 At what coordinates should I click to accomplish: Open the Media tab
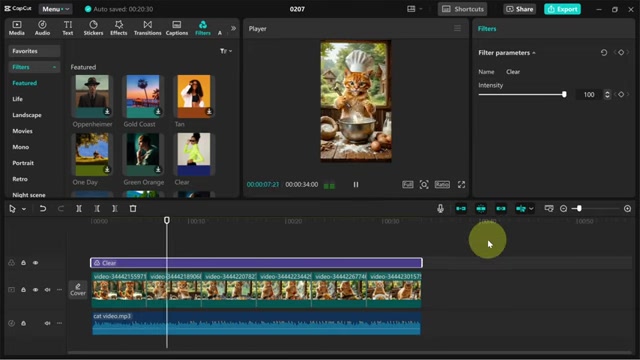(17, 28)
